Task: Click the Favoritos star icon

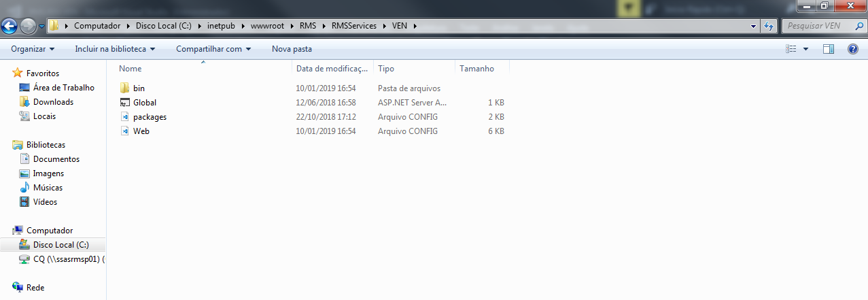Action: coord(18,73)
